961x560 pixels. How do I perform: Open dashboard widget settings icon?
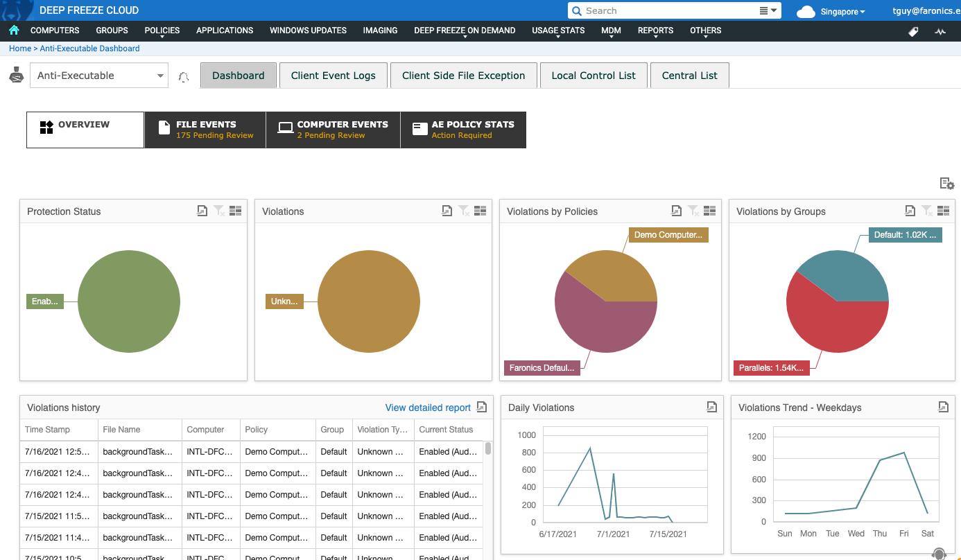pyautogui.click(x=946, y=184)
